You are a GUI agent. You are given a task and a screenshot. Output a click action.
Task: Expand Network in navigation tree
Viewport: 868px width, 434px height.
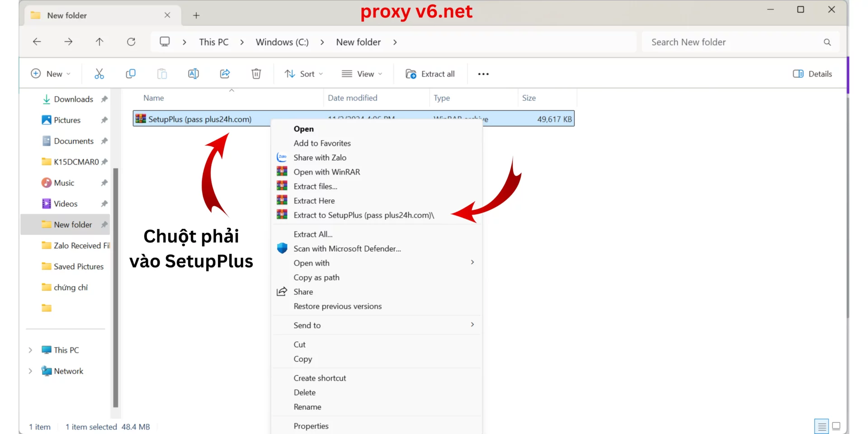click(30, 371)
